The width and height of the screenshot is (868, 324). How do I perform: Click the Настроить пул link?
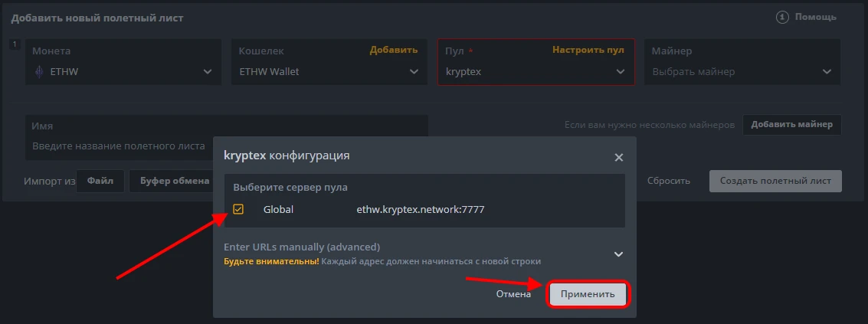tap(588, 50)
